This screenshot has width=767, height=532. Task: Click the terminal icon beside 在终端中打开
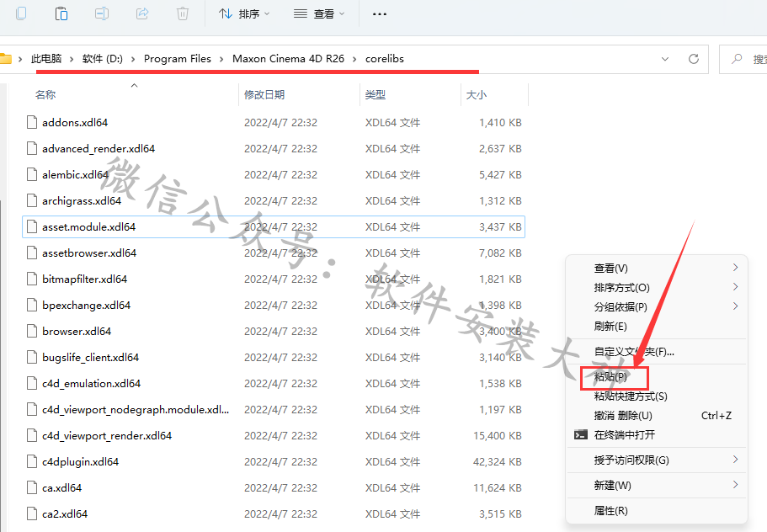tap(580, 435)
